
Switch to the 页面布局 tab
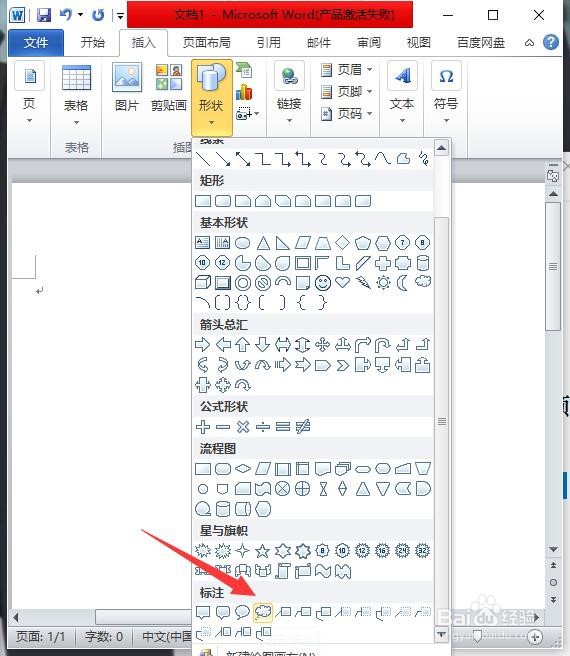coord(207,43)
